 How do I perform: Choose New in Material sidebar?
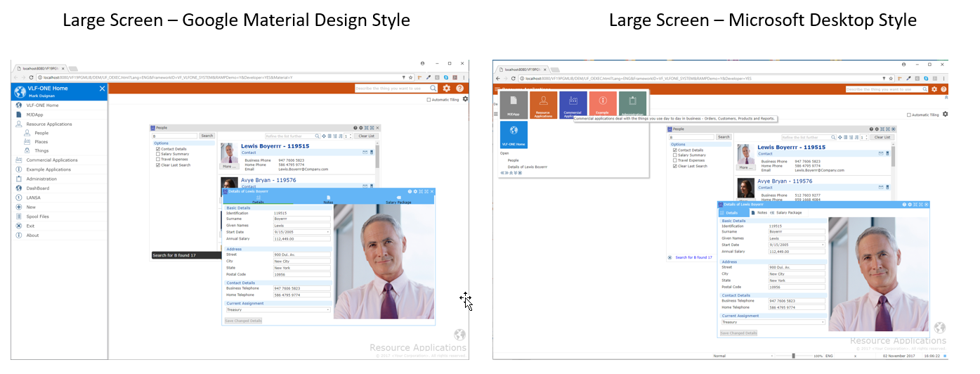(x=59, y=207)
